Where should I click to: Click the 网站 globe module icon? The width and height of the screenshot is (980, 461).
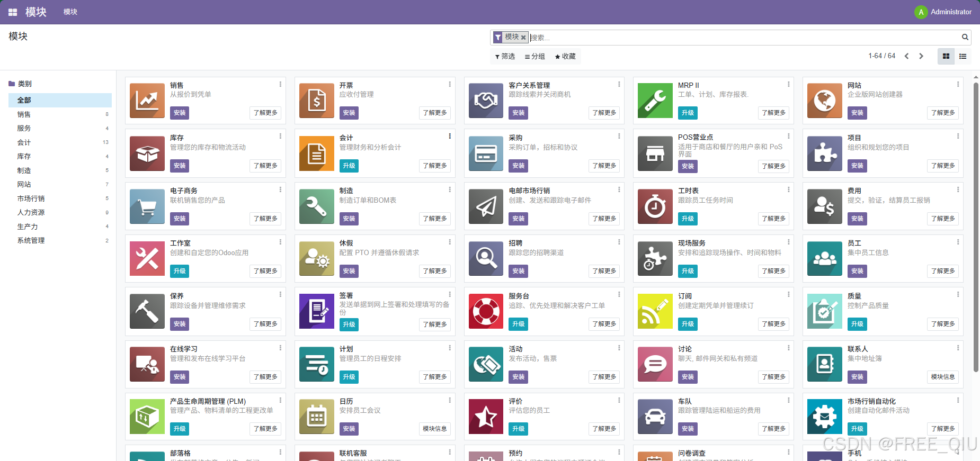coord(825,101)
